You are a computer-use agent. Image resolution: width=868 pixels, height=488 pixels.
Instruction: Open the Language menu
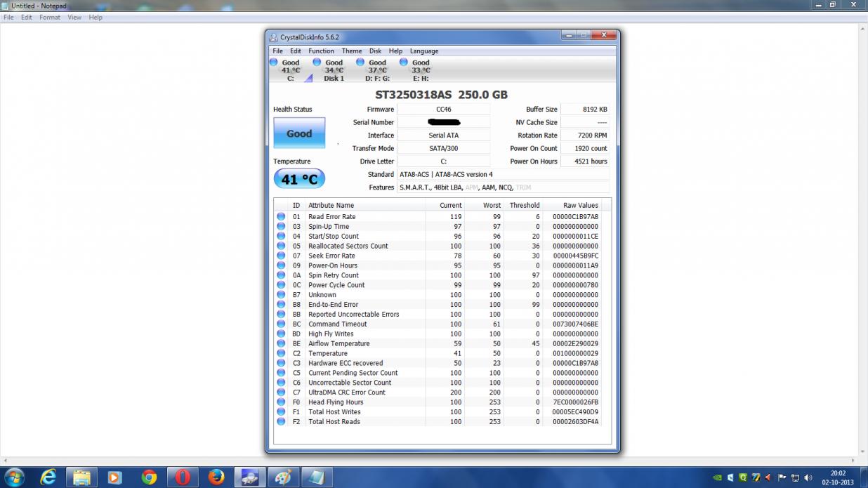click(424, 51)
